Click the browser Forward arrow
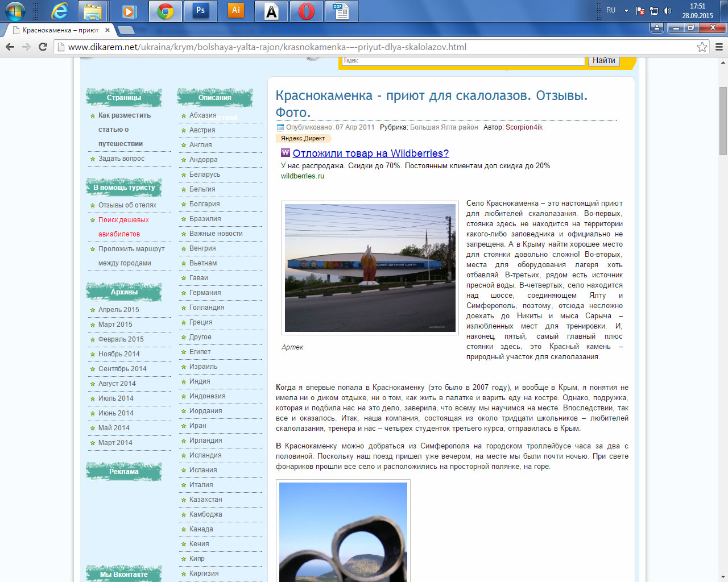This screenshot has height=582, width=728. click(x=26, y=47)
